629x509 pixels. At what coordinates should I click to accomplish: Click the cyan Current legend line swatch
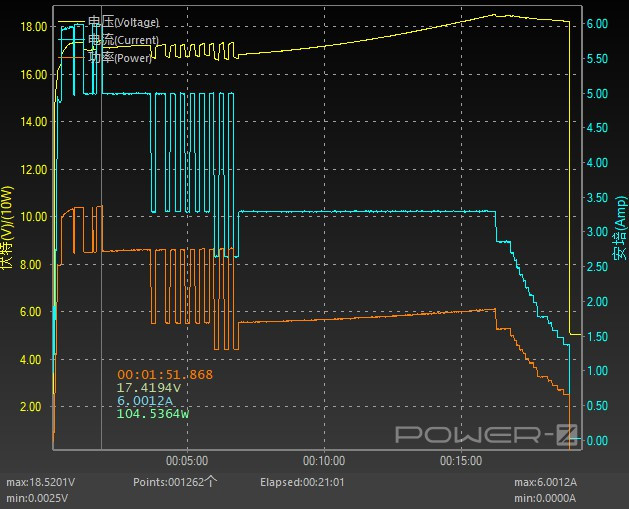[72, 40]
